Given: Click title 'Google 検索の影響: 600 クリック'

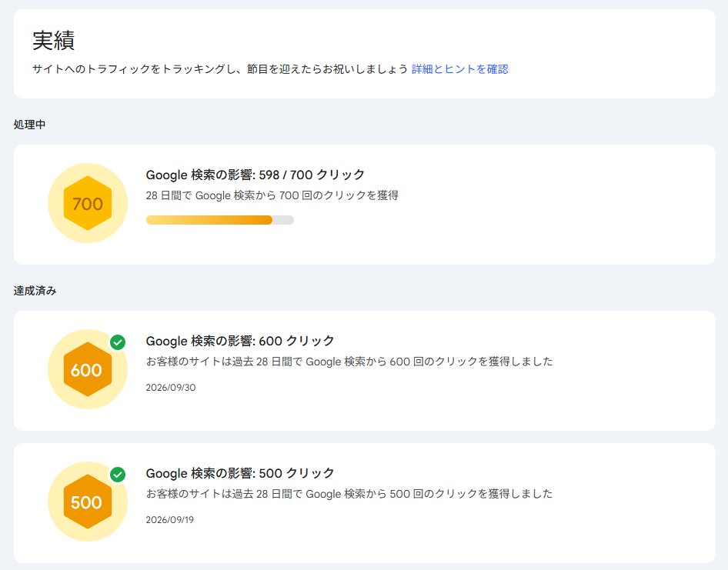Looking at the screenshot, I should tap(240, 342).
